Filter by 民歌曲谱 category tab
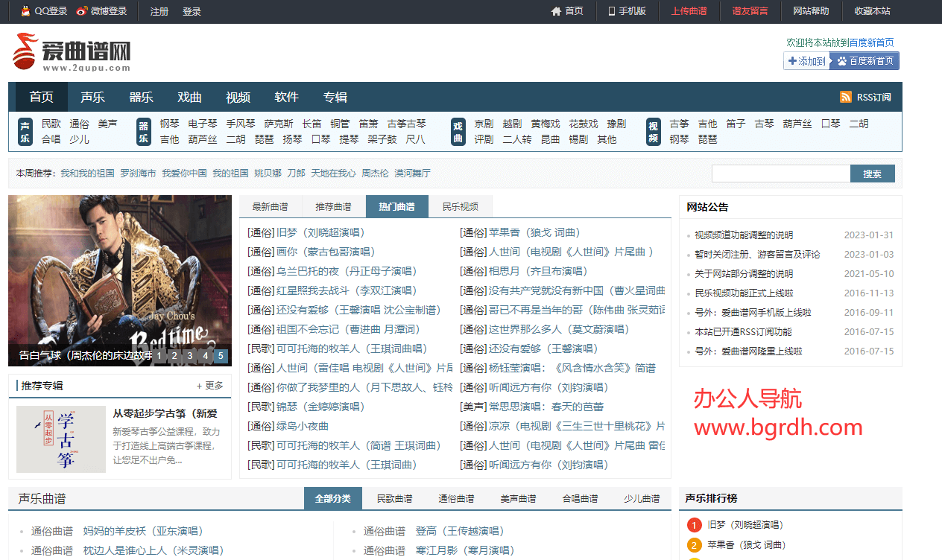This screenshot has width=942, height=560. 394,499
